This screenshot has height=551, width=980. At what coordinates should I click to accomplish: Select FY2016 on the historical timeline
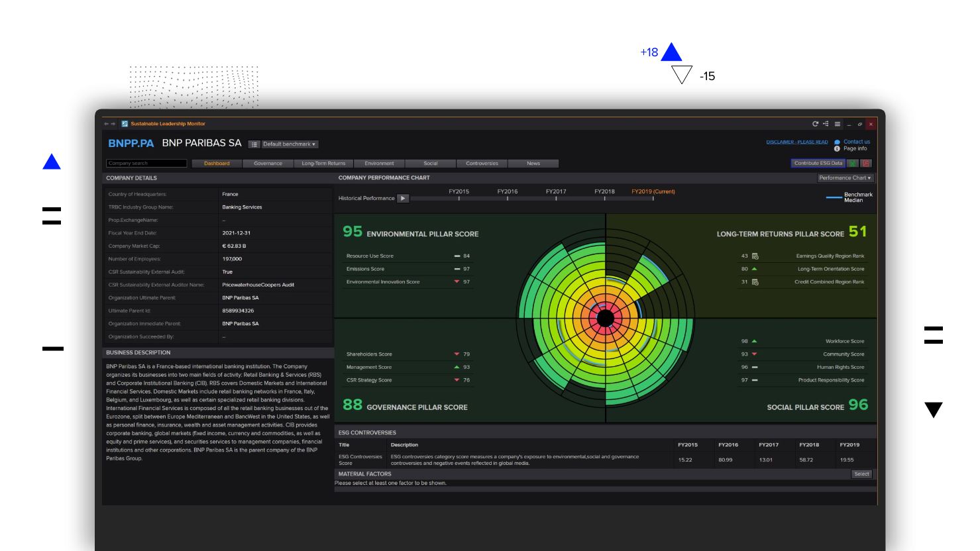[x=508, y=192]
